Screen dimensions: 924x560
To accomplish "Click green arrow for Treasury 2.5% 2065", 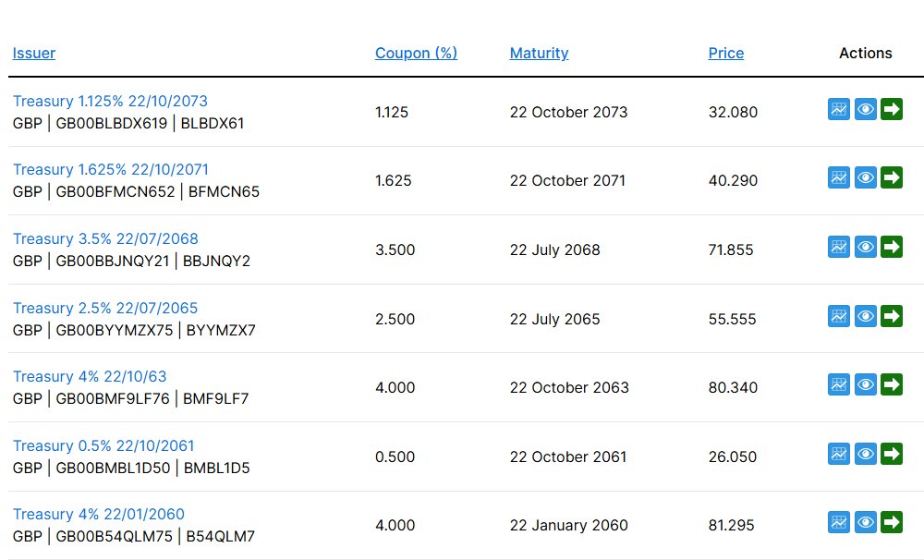I will click(x=892, y=316).
